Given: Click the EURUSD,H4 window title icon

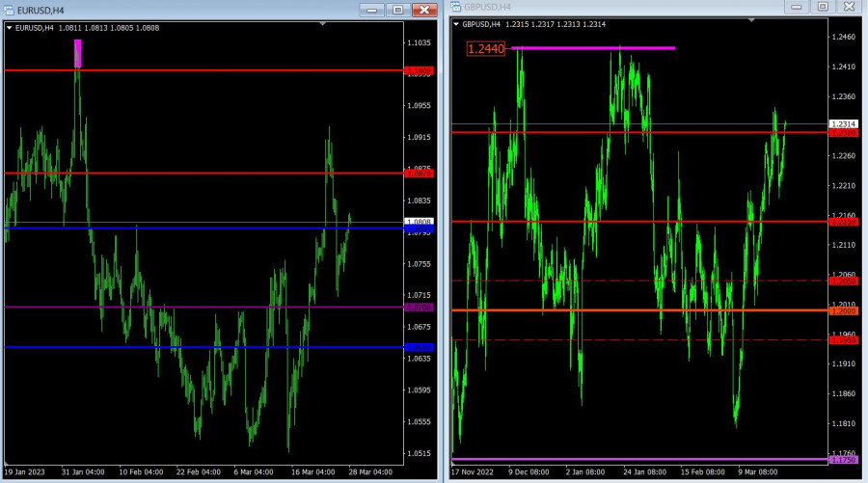Looking at the screenshot, I should pyautogui.click(x=9, y=10).
